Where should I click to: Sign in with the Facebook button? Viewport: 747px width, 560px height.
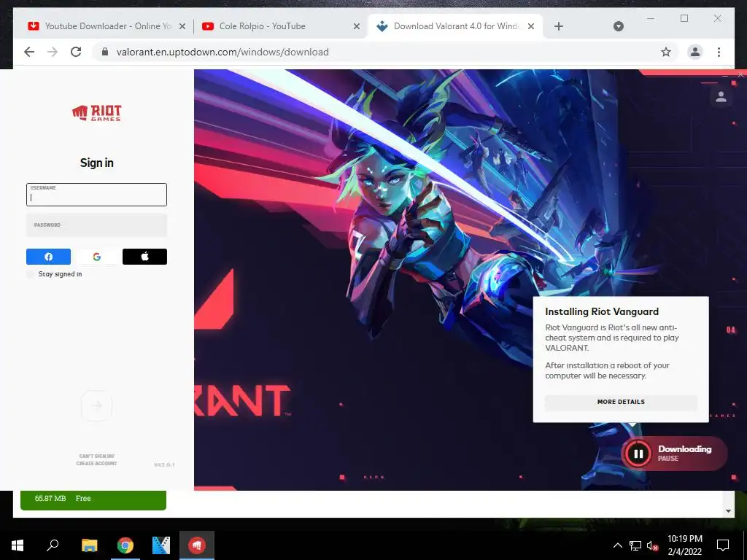click(48, 257)
